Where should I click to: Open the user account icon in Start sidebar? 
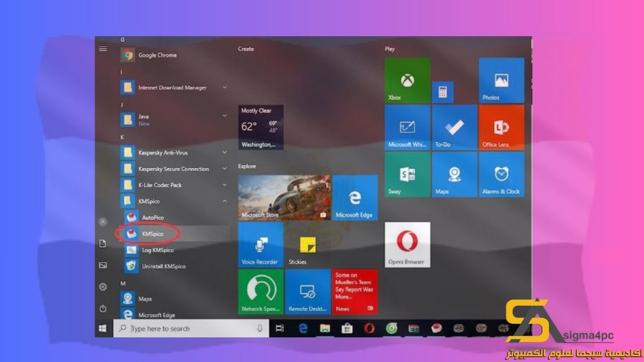click(103, 222)
